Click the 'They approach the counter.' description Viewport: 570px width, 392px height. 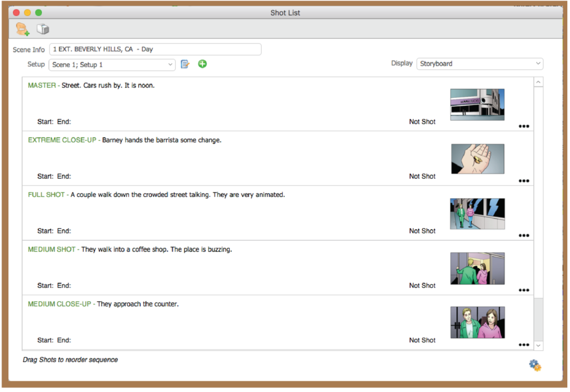click(138, 304)
